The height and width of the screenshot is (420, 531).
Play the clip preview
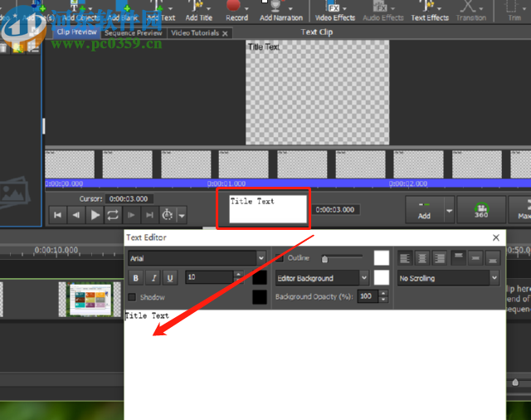click(x=95, y=215)
